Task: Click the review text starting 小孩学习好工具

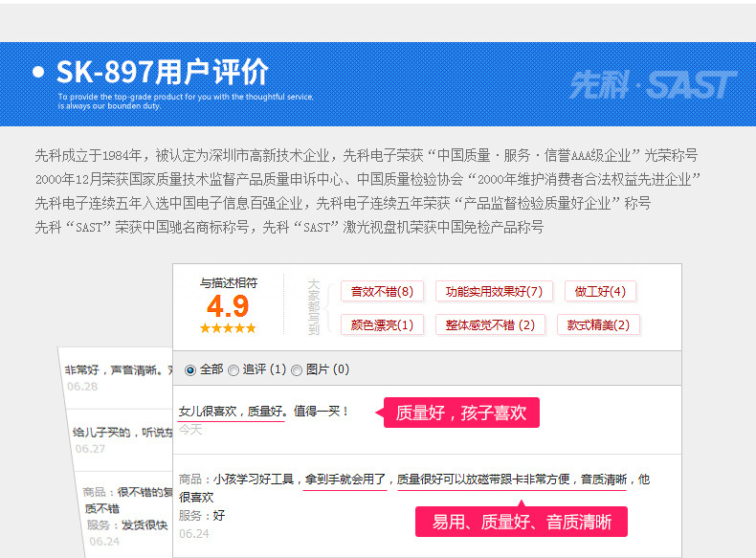Action: pos(414,488)
